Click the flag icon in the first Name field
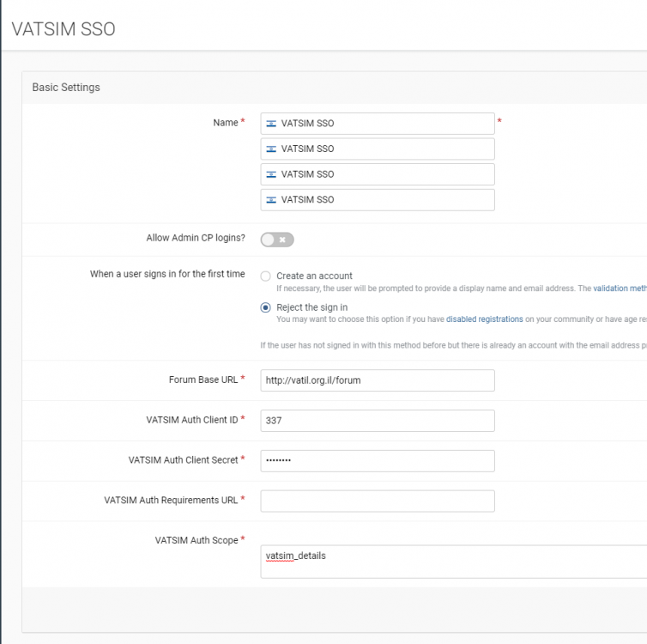Image resolution: width=647 pixels, height=644 pixels. coord(271,124)
